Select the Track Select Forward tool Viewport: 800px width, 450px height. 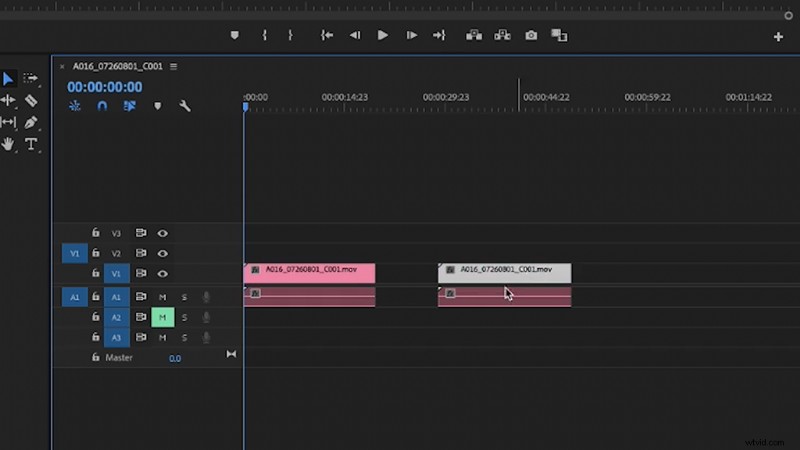[x=31, y=78]
